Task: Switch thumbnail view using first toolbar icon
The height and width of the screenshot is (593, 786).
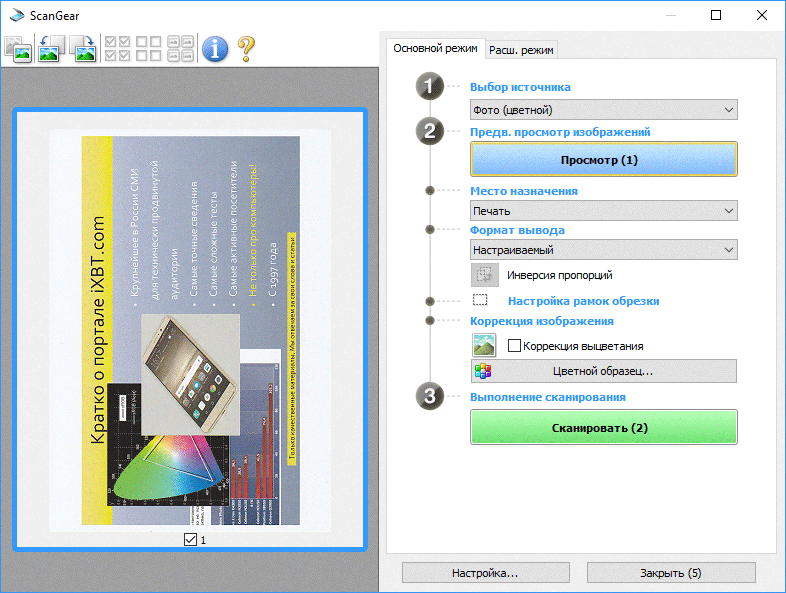Action: click(x=19, y=49)
